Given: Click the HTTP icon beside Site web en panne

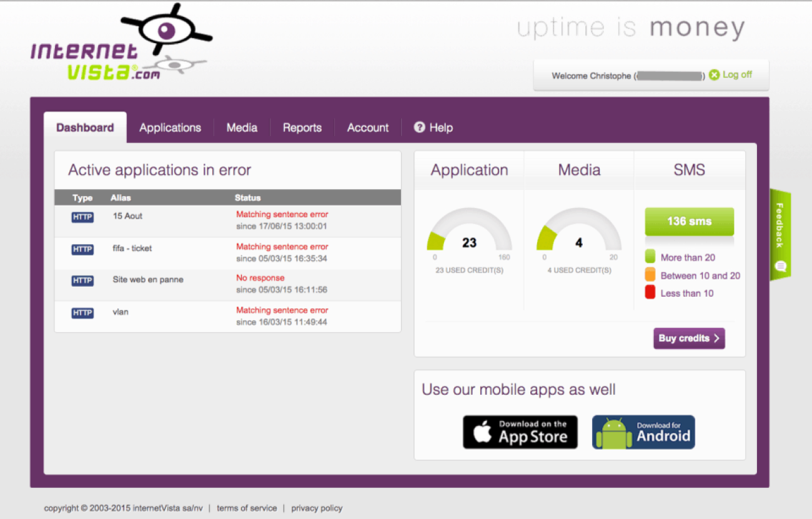Looking at the screenshot, I should [x=82, y=280].
